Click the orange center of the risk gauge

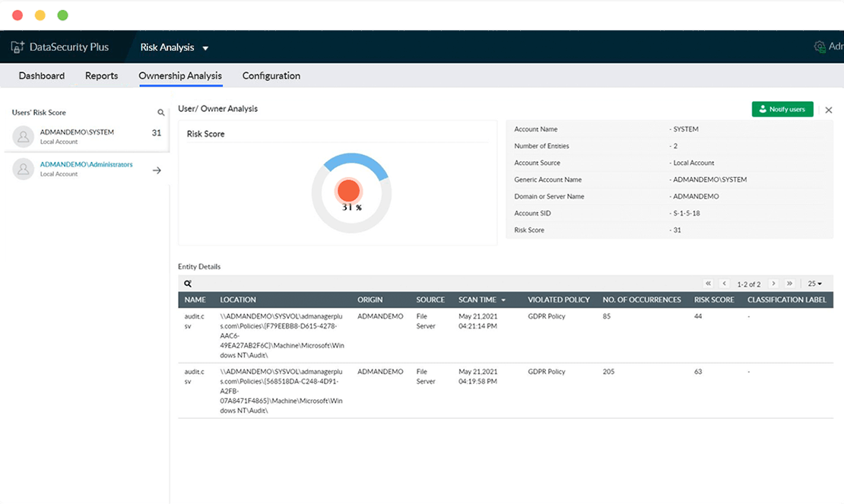(349, 191)
